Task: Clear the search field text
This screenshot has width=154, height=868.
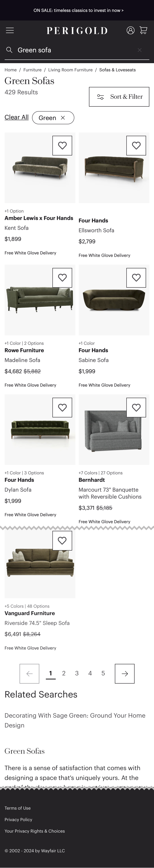Action: (139, 50)
